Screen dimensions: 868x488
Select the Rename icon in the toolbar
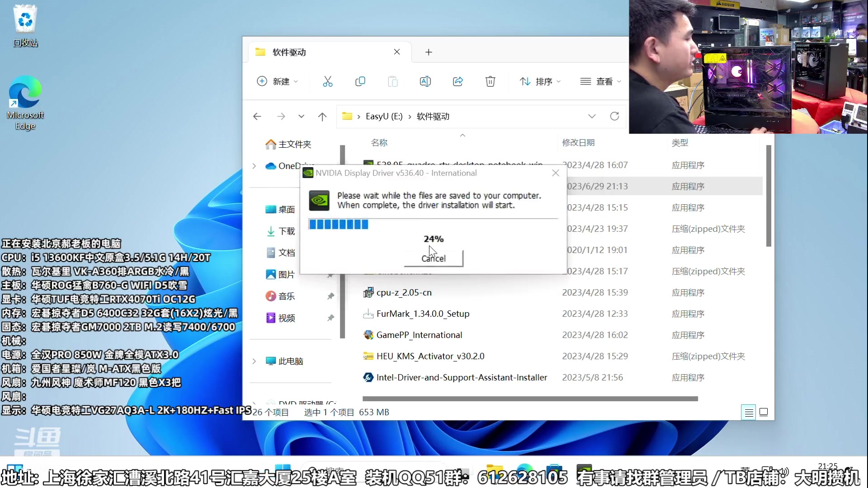[425, 81]
